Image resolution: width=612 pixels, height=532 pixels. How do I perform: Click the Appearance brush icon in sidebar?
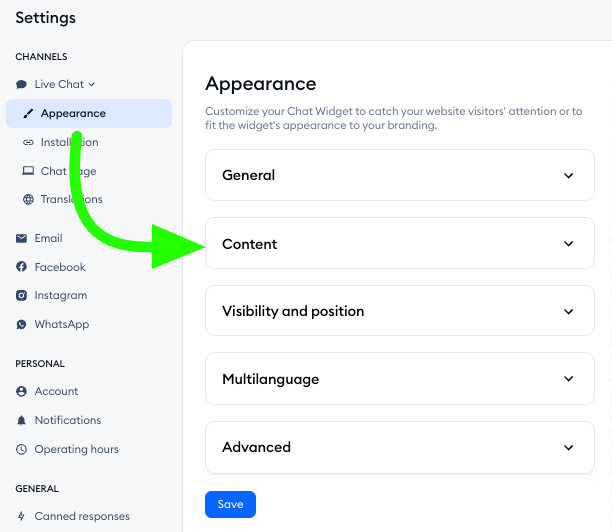pyautogui.click(x=28, y=114)
